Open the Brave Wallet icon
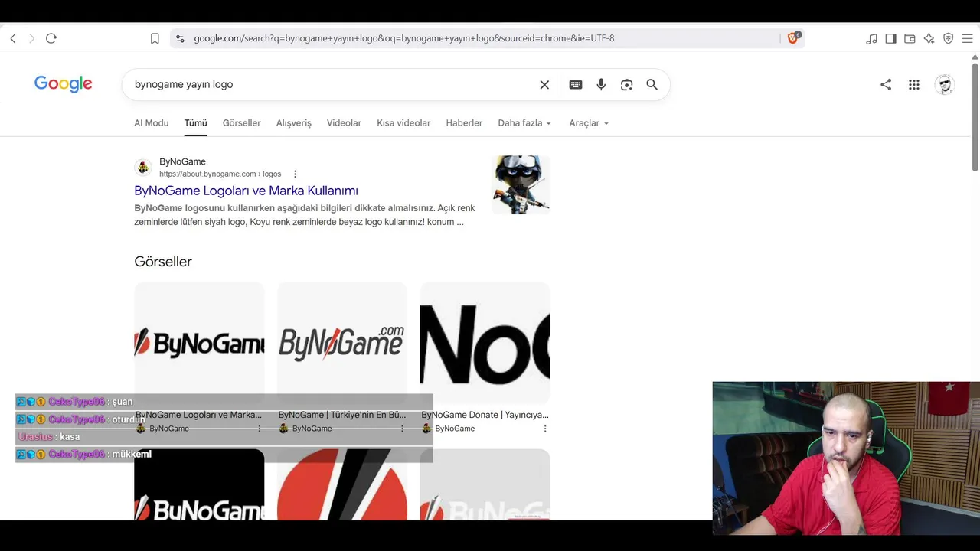Image resolution: width=980 pixels, height=551 pixels. (910, 38)
